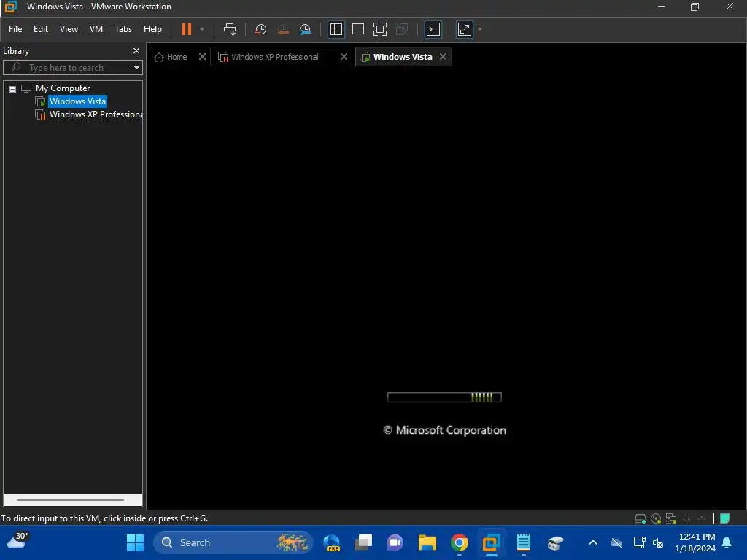The width and height of the screenshot is (747, 560).
Task: Open the clock showing 12:41 PM
Action: pyautogui.click(x=695, y=542)
